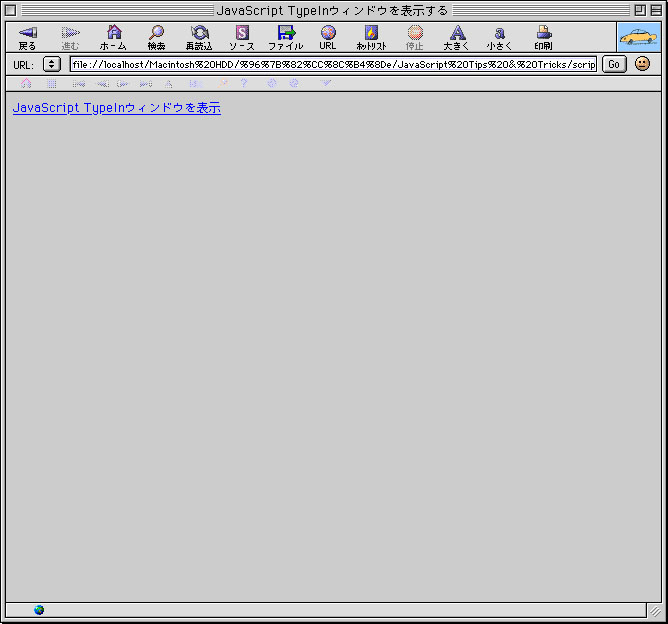Click the URL globe toolbar icon
The width and height of the screenshot is (668, 624).
[328, 37]
